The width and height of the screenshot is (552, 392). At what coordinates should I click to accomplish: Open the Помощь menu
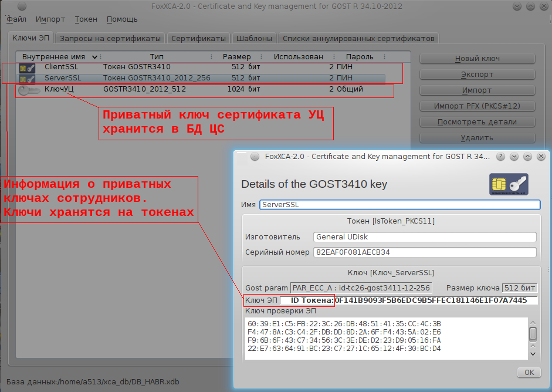pyautogui.click(x=122, y=19)
